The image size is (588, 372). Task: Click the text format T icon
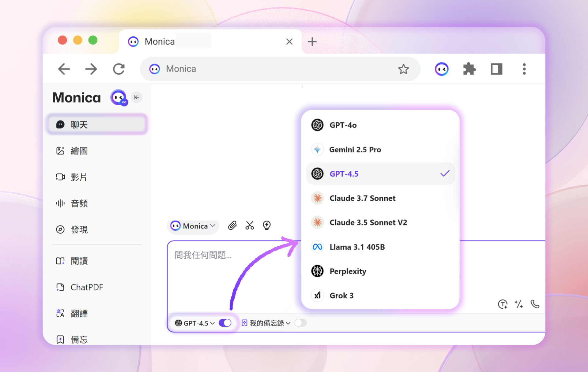pos(502,304)
